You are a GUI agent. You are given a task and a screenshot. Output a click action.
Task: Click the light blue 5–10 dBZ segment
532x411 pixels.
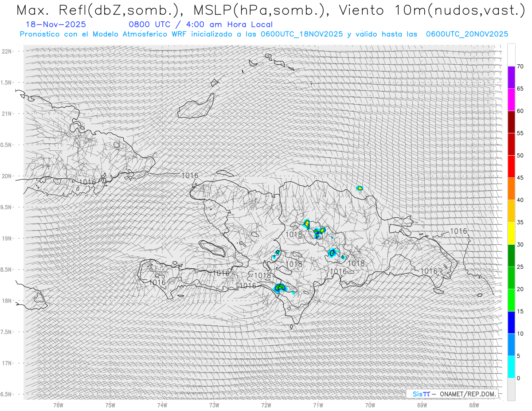pyautogui.click(x=511, y=345)
